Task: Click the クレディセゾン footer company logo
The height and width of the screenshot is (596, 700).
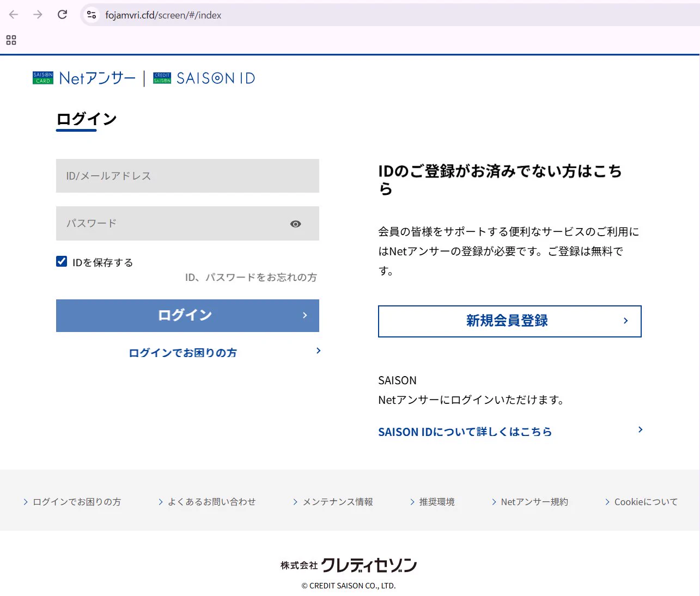Action: click(x=349, y=565)
